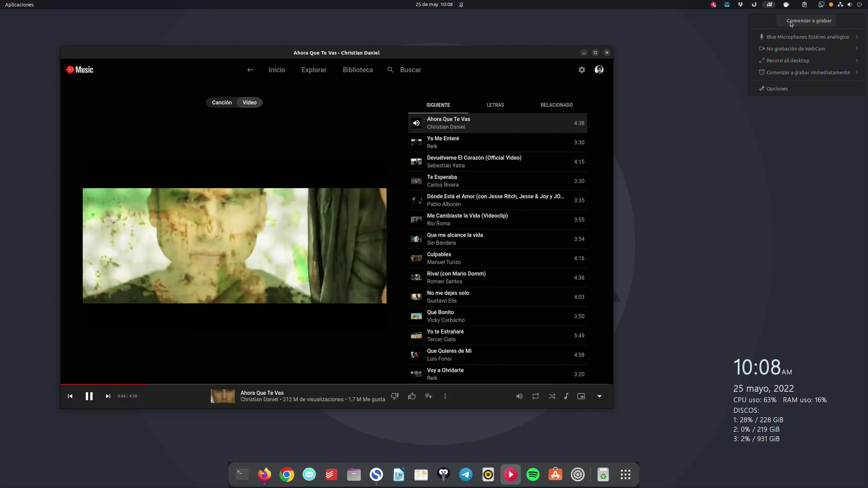Open Software store from the dock
Image resolution: width=868 pixels, height=488 pixels.
[556, 475]
